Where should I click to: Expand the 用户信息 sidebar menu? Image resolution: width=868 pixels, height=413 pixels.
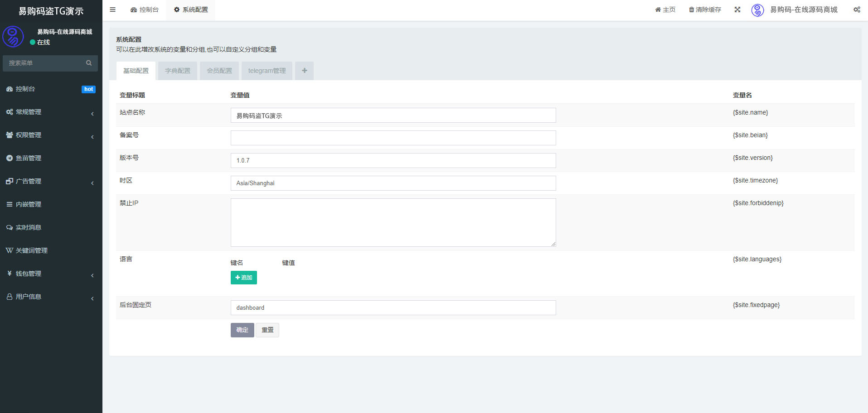(50, 297)
